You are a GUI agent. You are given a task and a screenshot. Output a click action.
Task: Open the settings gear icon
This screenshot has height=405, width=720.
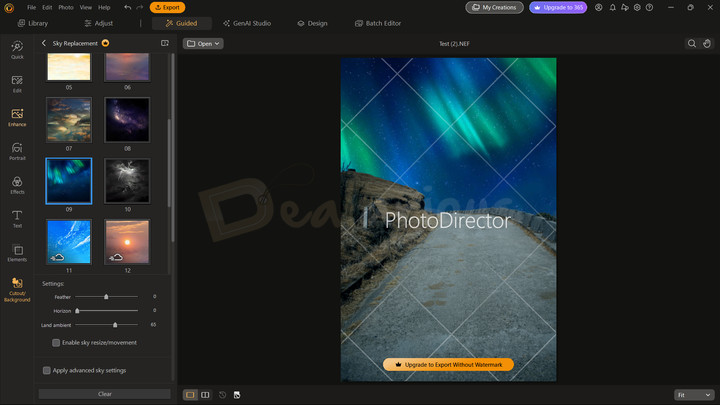click(637, 7)
